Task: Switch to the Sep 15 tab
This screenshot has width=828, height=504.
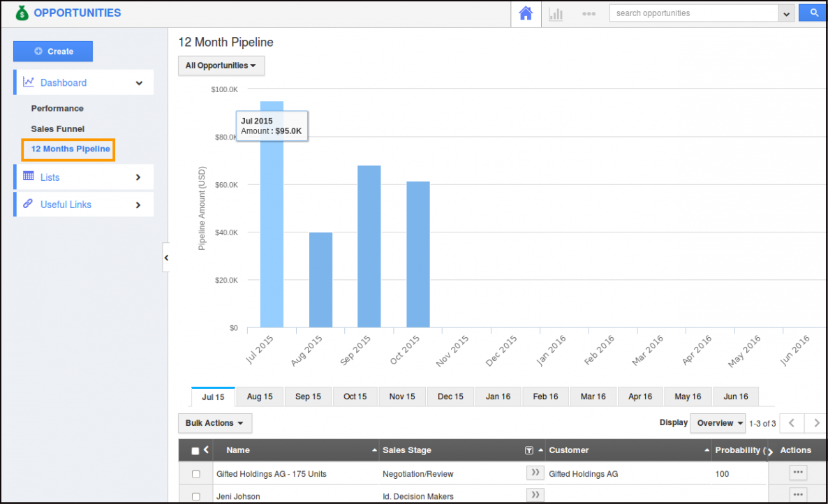Action: [308, 396]
